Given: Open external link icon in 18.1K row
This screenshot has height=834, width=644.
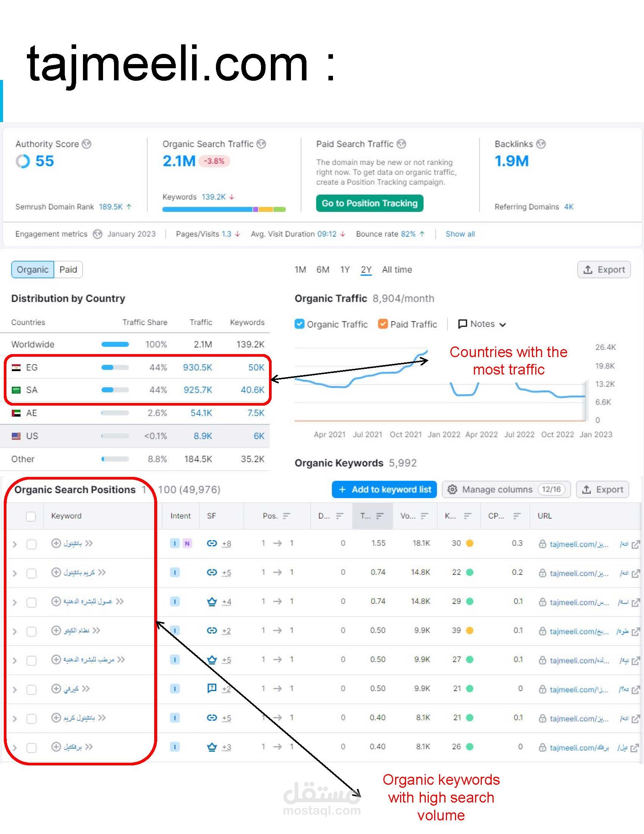Looking at the screenshot, I should click(x=636, y=544).
